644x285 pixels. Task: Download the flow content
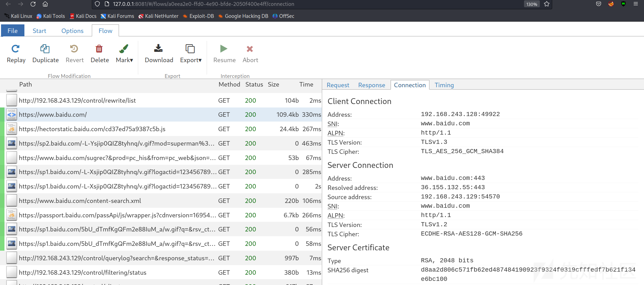click(x=159, y=49)
